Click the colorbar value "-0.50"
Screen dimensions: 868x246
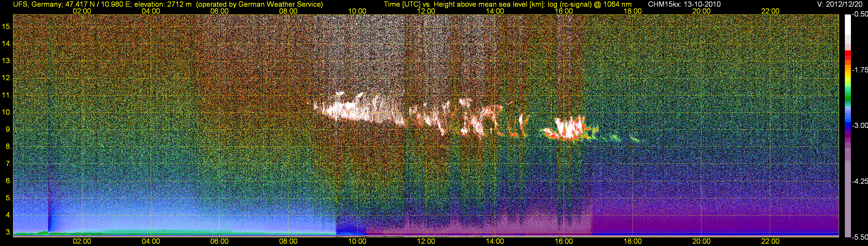click(x=860, y=14)
